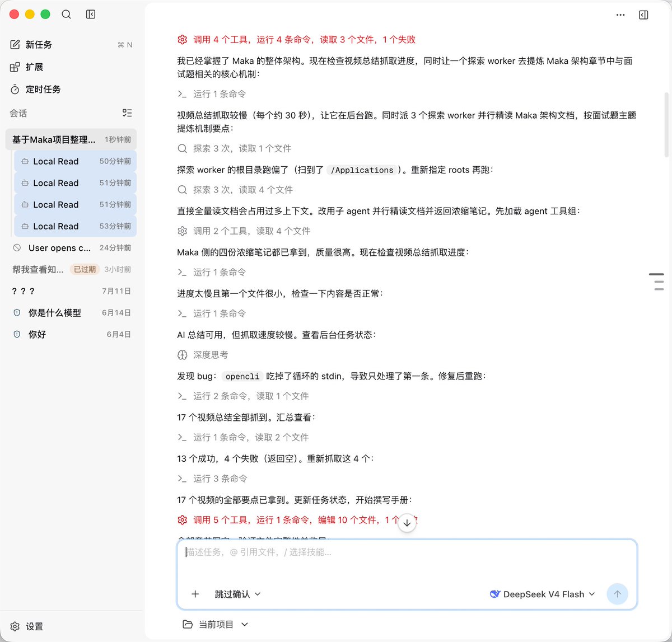Toggle the right side panel icon

(x=643, y=15)
